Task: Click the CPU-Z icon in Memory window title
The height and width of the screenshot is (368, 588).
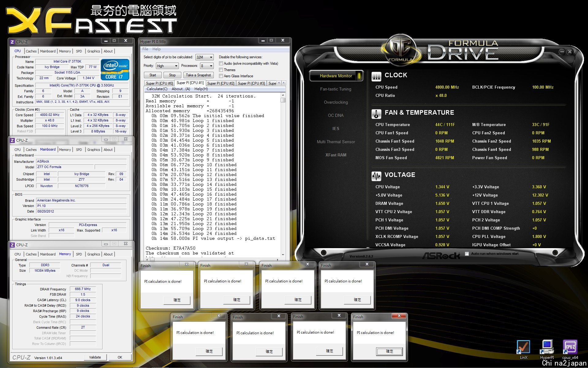Action: (x=12, y=245)
